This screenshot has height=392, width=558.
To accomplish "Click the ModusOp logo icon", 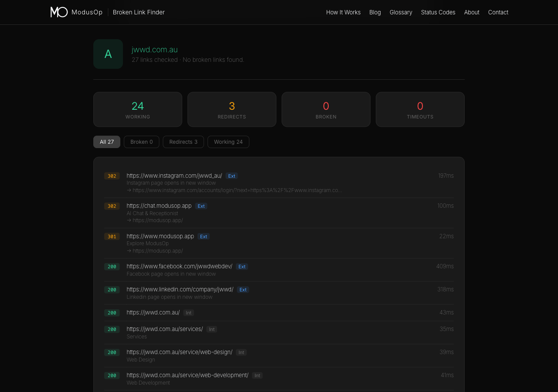I will (59, 12).
